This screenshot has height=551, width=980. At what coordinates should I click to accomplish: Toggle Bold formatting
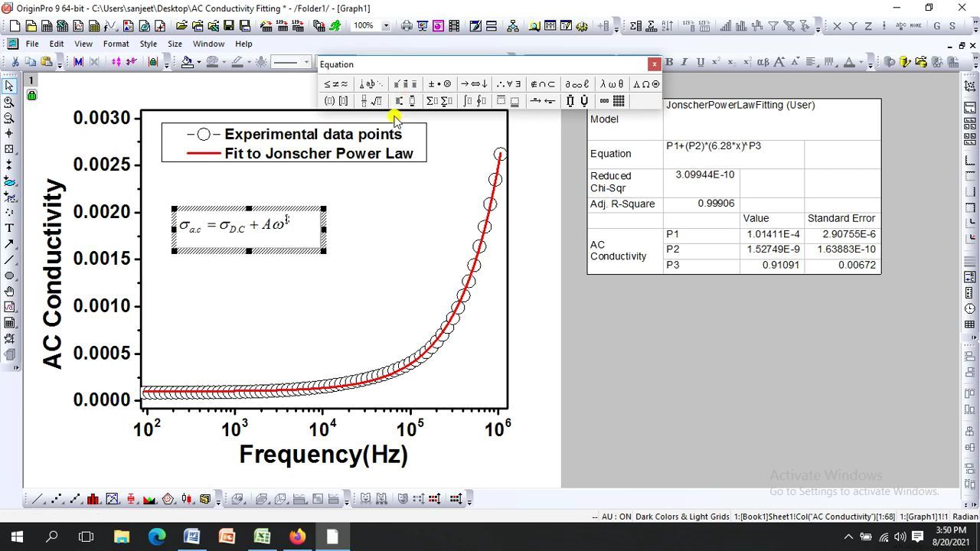tap(669, 62)
